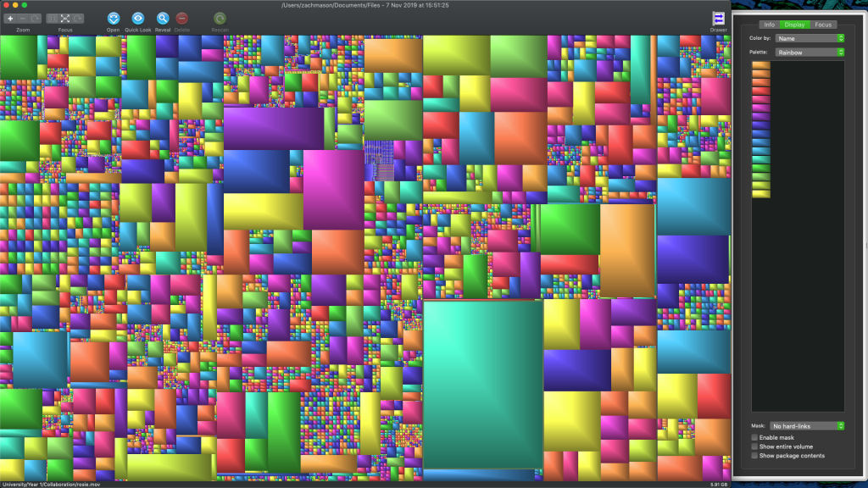Switch to the Info tab

[769, 25]
